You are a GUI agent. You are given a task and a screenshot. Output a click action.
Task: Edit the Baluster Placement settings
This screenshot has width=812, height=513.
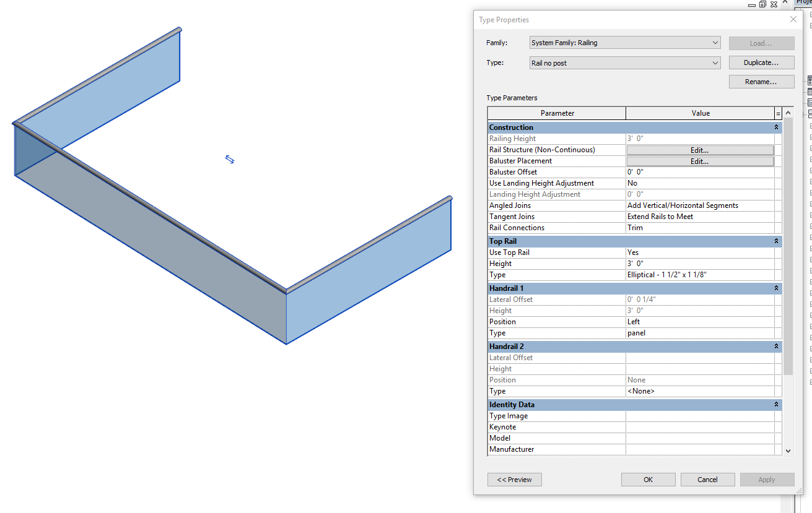pyautogui.click(x=699, y=161)
